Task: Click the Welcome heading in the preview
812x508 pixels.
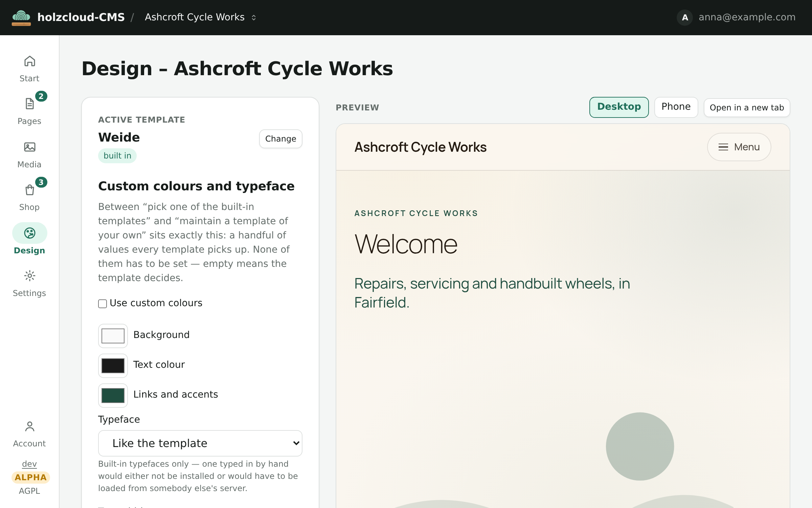Action: point(406,244)
